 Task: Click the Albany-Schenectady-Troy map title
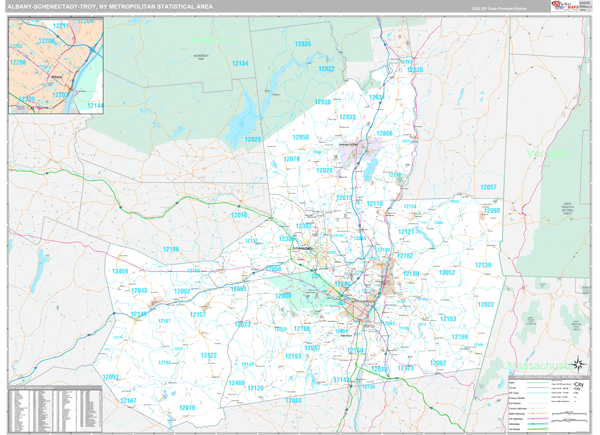click(x=112, y=7)
